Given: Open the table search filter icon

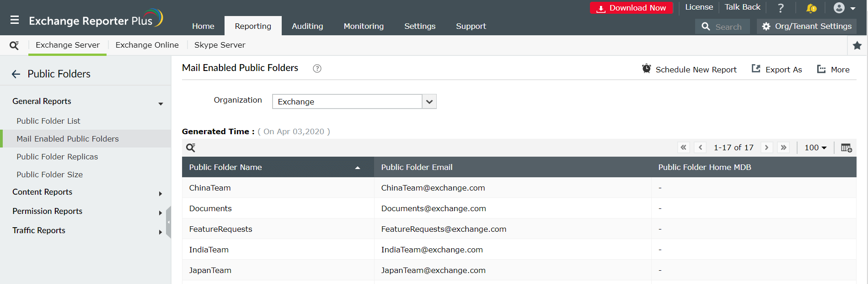Looking at the screenshot, I should click(x=191, y=147).
